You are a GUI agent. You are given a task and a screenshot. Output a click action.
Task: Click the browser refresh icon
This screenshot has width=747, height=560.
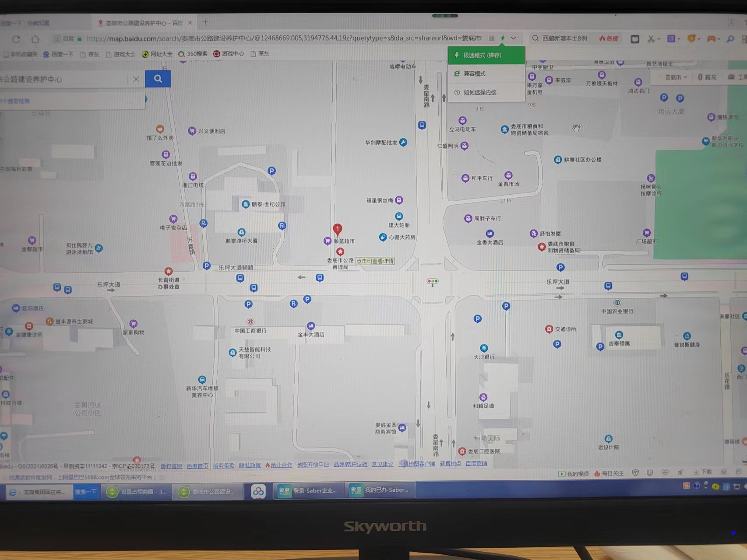point(16,39)
